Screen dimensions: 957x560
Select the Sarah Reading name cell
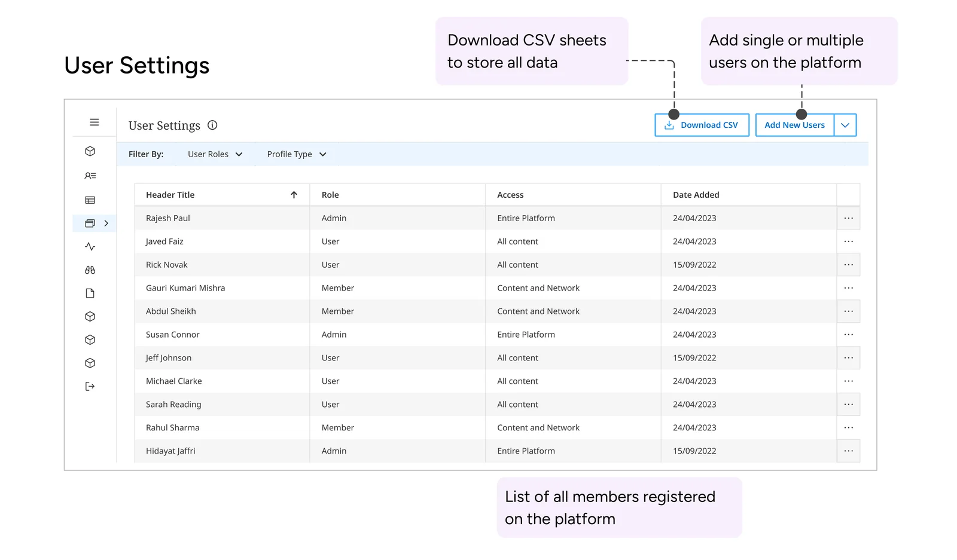[222, 405]
